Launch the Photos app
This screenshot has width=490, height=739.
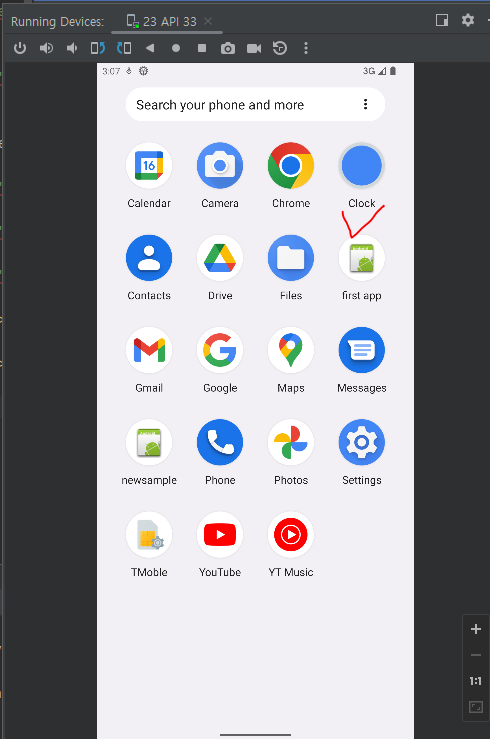291,442
